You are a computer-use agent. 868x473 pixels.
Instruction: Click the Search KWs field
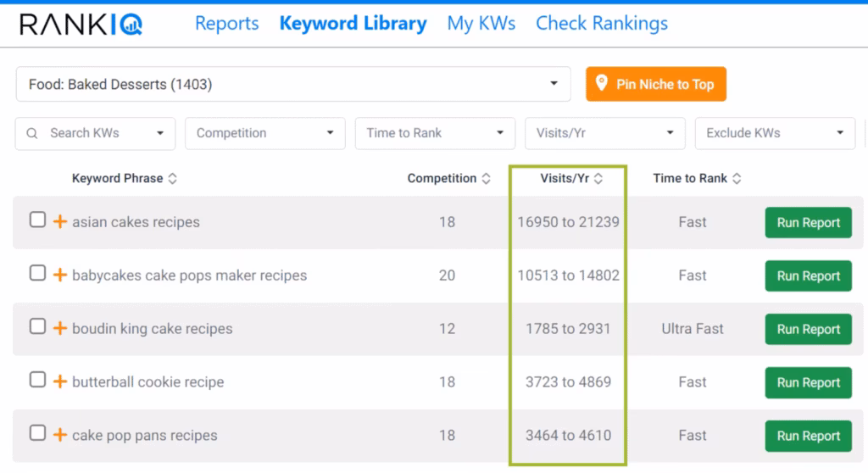(x=95, y=133)
